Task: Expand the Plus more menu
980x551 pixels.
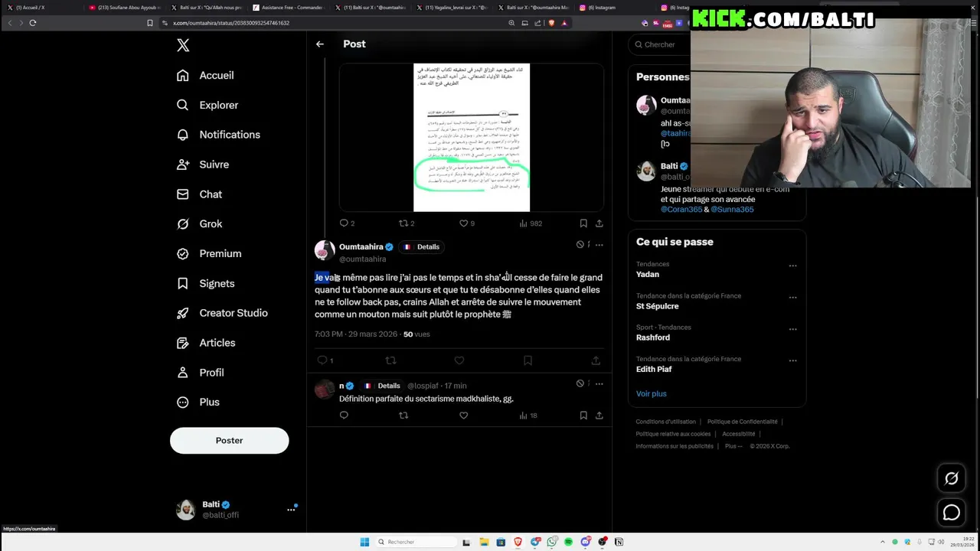Action: [x=198, y=403]
